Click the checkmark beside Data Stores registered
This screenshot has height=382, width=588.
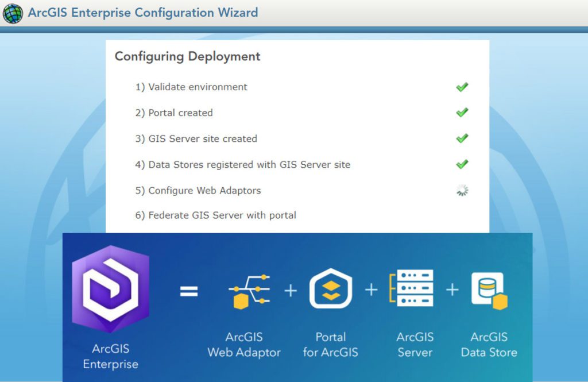[462, 164]
